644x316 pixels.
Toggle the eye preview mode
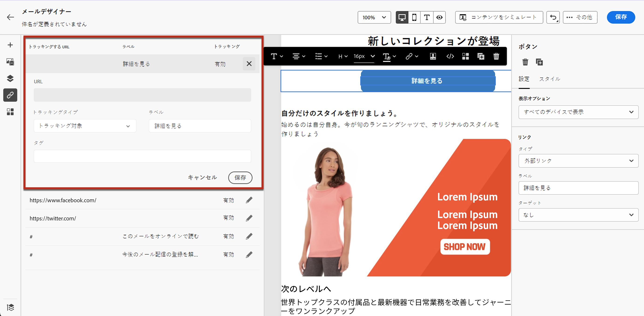click(439, 17)
